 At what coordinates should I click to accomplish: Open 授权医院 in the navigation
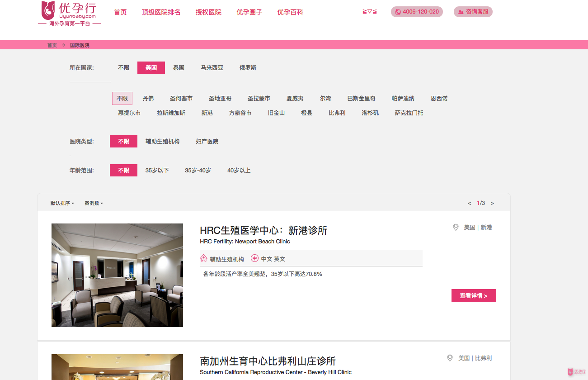click(208, 12)
